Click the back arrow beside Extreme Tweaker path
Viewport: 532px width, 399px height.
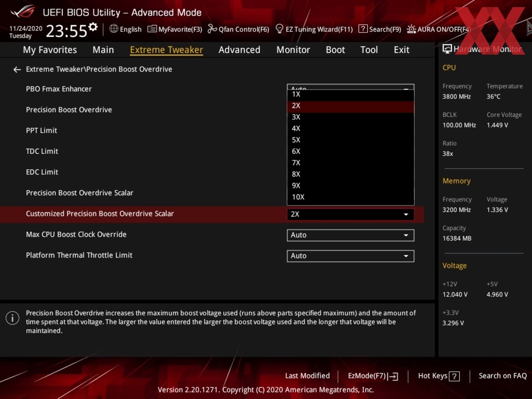point(17,70)
